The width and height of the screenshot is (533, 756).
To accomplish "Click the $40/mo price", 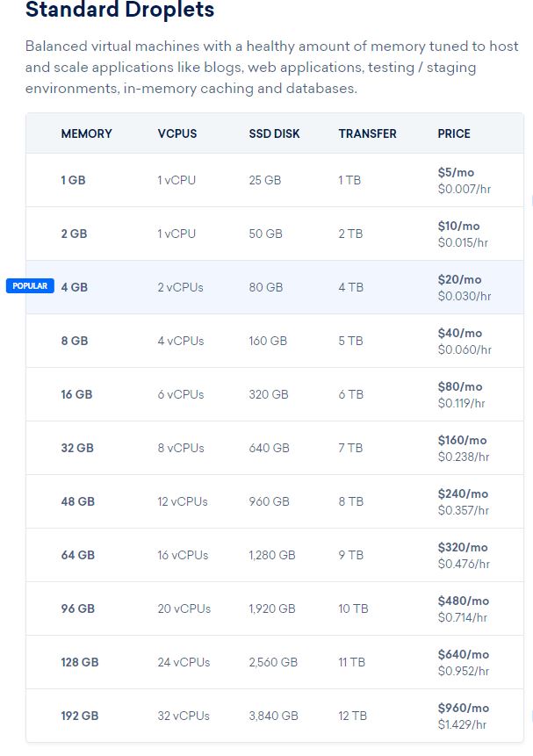I will (460, 333).
